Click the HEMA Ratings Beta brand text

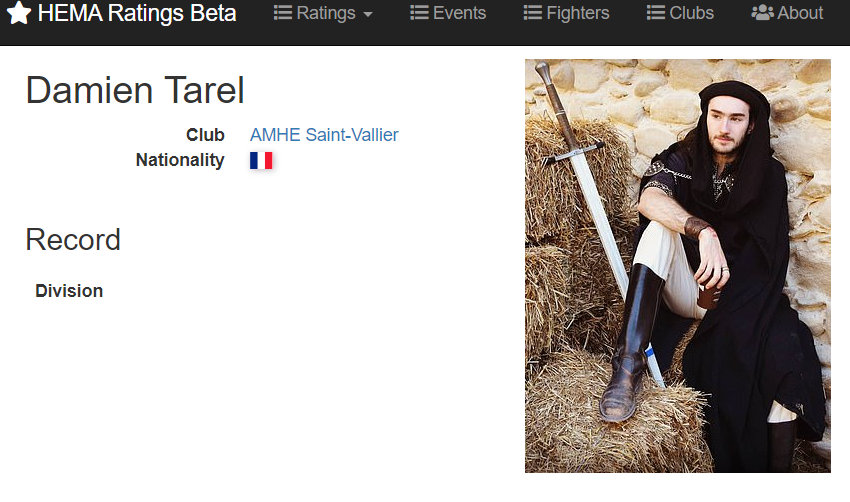(137, 13)
